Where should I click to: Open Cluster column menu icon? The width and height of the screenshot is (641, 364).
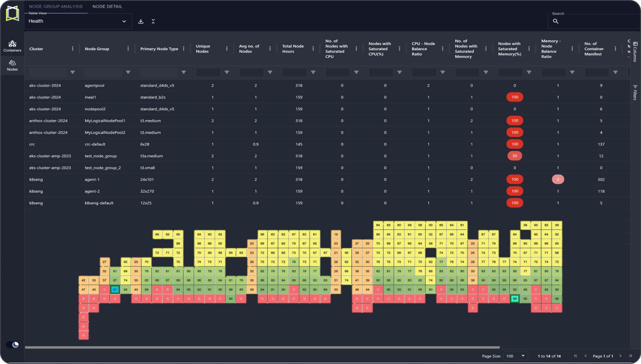[x=73, y=49]
